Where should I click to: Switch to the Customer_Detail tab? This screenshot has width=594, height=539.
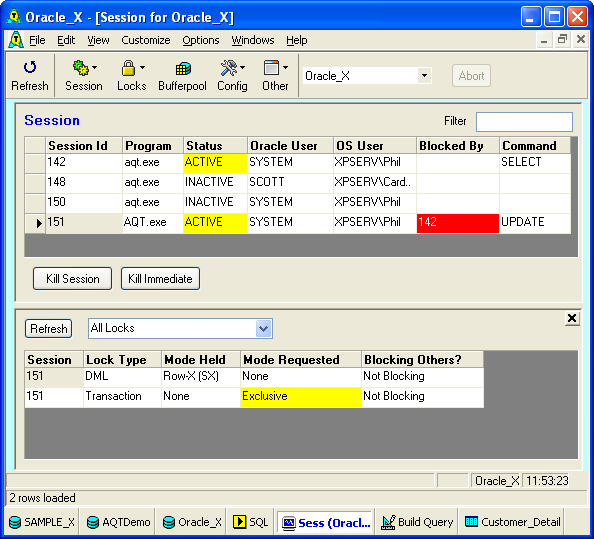tap(513, 522)
